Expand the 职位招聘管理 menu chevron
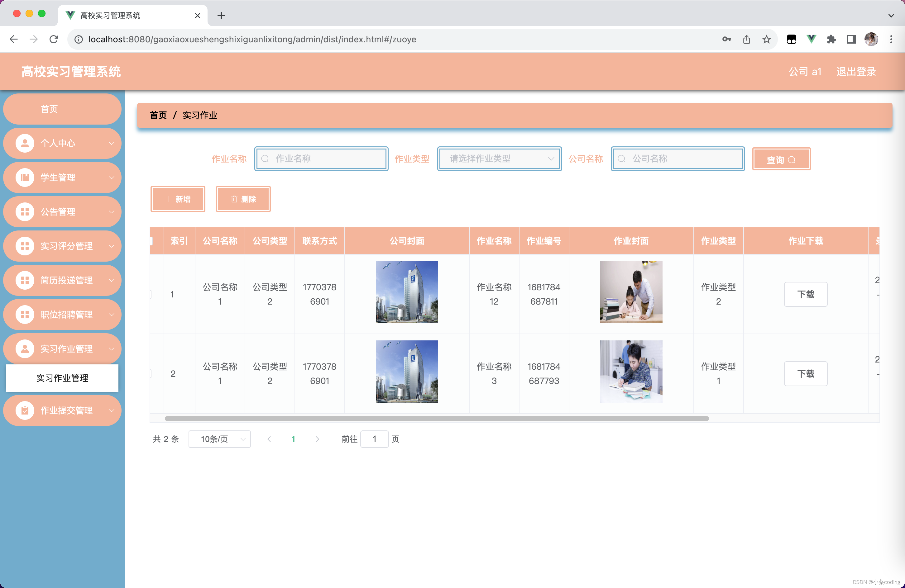Image resolution: width=905 pixels, height=588 pixels. pyautogui.click(x=112, y=315)
